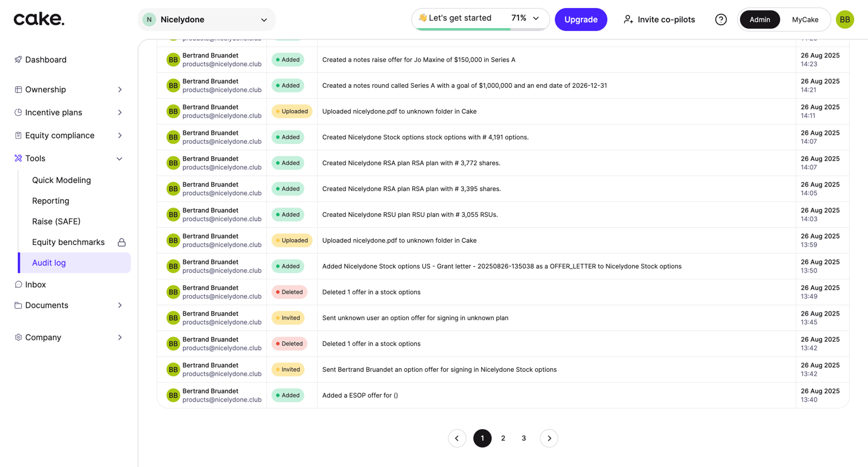The height and width of the screenshot is (467, 868).
Task: Expand the Ownership menu chevron
Action: tap(120, 89)
